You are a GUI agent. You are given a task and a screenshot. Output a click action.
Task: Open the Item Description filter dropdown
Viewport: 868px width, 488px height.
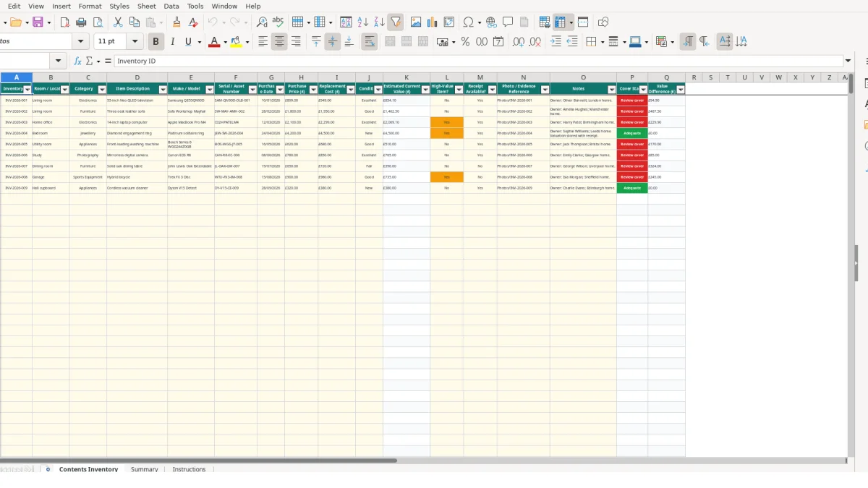[x=163, y=90]
